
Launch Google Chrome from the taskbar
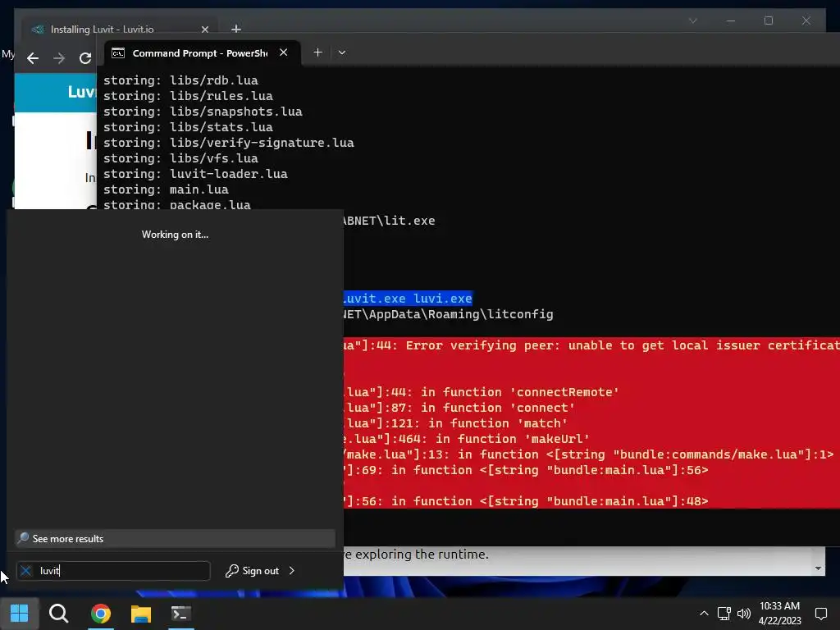(100, 614)
